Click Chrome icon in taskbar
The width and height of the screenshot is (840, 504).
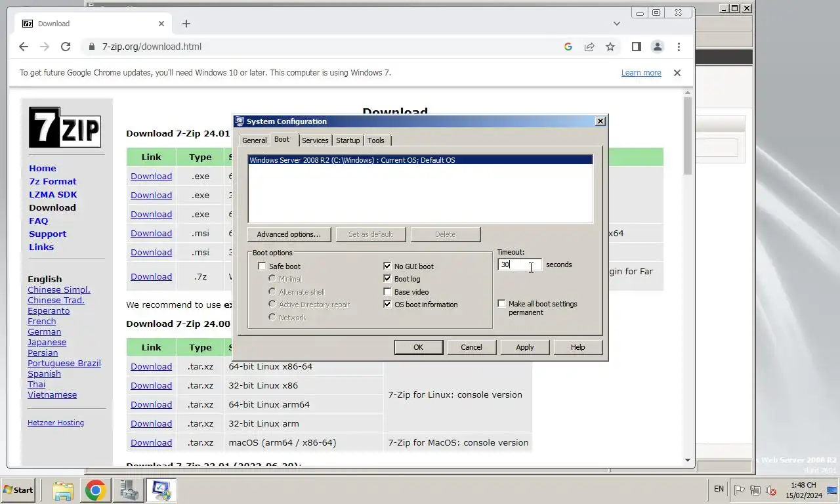coord(96,490)
